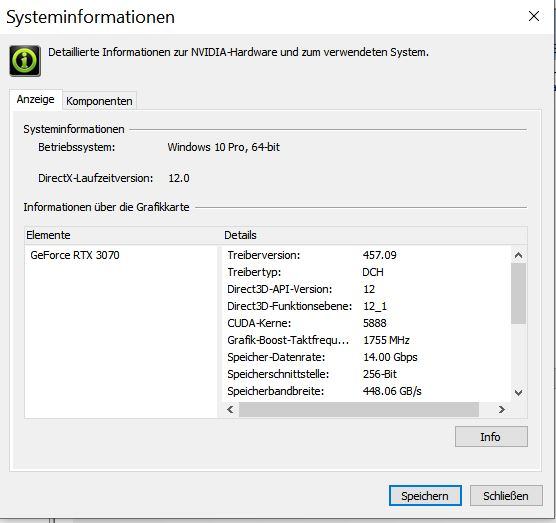Screen dimensions: 556x523
Task: Click the 448.06 GB/s bandwidth value
Action: (x=392, y=391)
